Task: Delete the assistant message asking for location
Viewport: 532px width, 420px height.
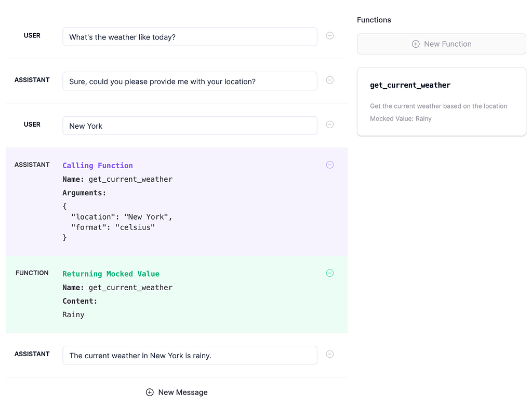Action: (330, 80)
